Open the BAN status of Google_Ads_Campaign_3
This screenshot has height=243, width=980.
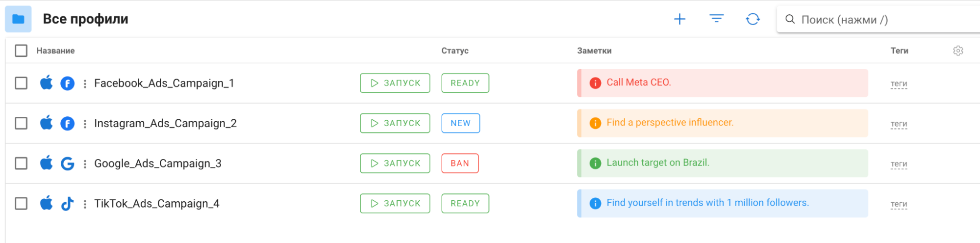point(459,163)
